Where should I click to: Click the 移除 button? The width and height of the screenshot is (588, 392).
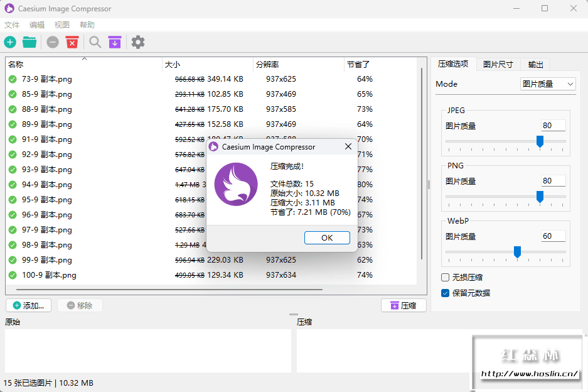coord(80,306)
